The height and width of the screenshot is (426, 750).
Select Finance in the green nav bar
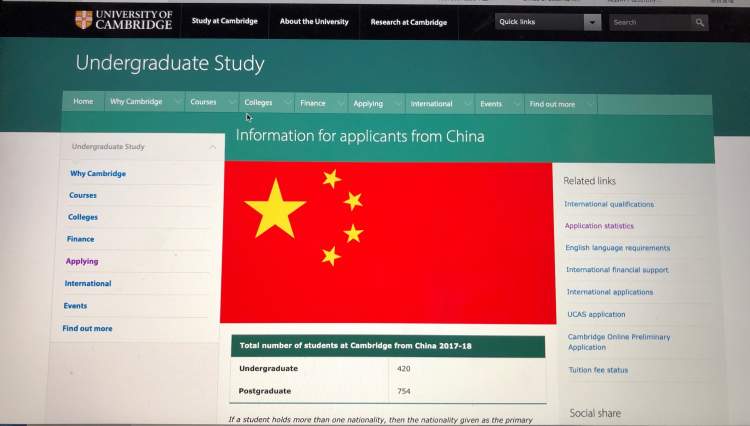click(x=312, y=103)
